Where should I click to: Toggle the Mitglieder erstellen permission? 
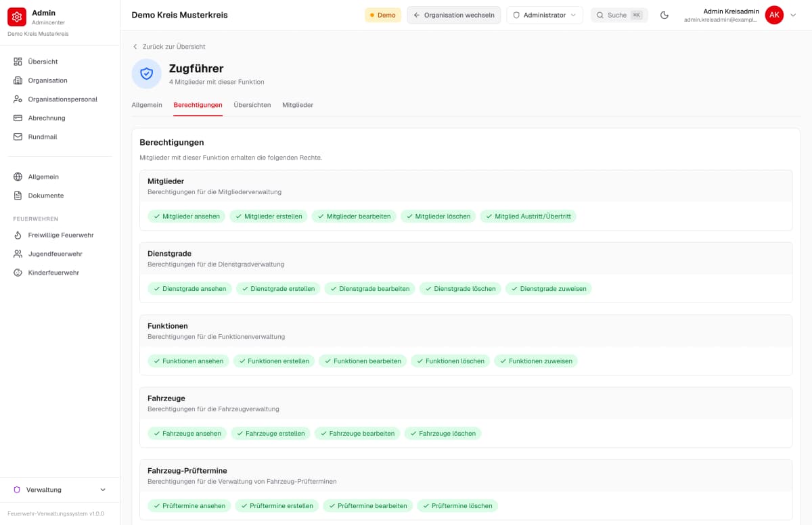click(269, 216)
